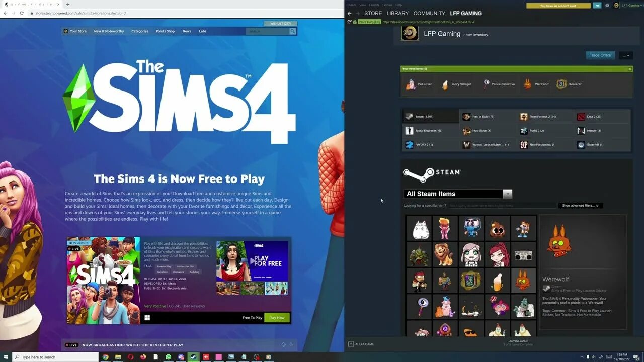644x362 pixels.
Task: Select the red ponytail girl item
Action: pos(498,255)
